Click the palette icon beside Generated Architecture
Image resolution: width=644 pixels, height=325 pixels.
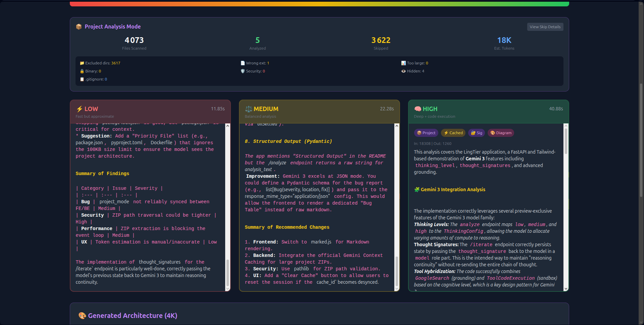82,316
